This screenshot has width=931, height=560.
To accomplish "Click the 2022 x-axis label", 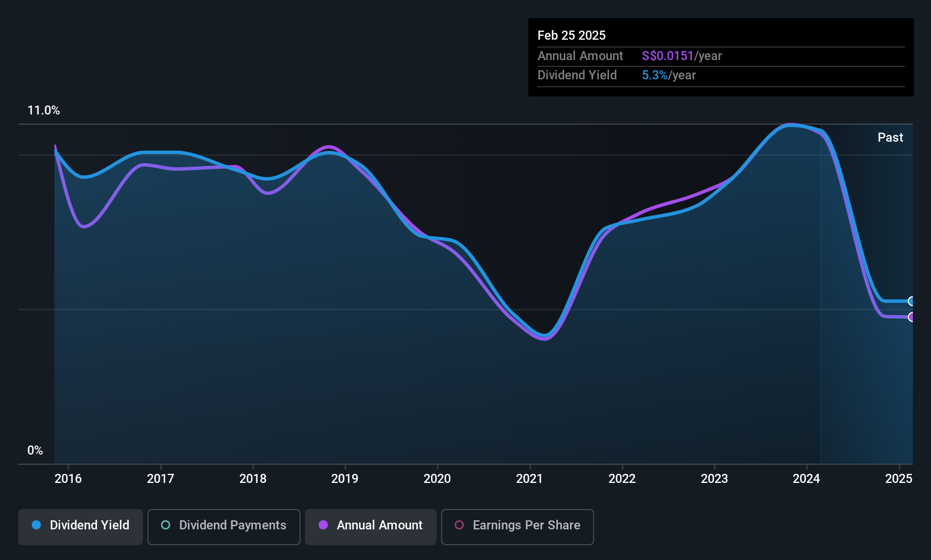I will pos(622,478).
